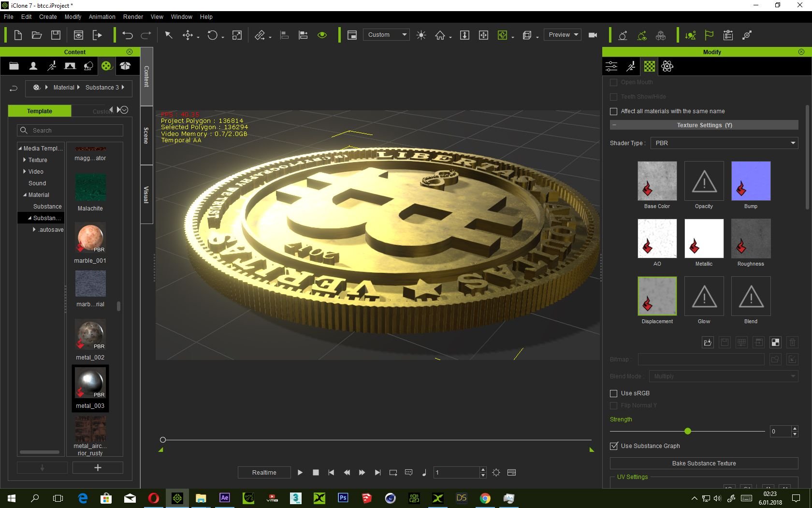The height and width of the screenshot is (508, 812).
Task: Open the Animation menu
Action: click(x=102, y=17)
